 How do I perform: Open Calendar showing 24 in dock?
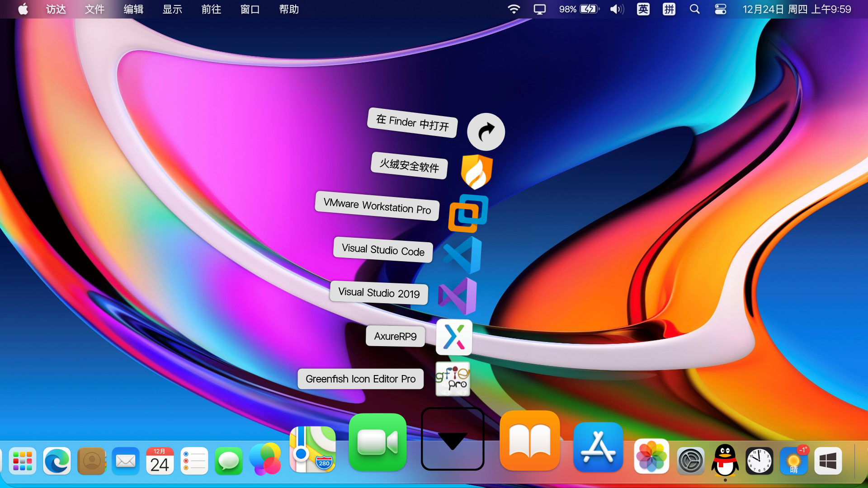coord(160,461)
